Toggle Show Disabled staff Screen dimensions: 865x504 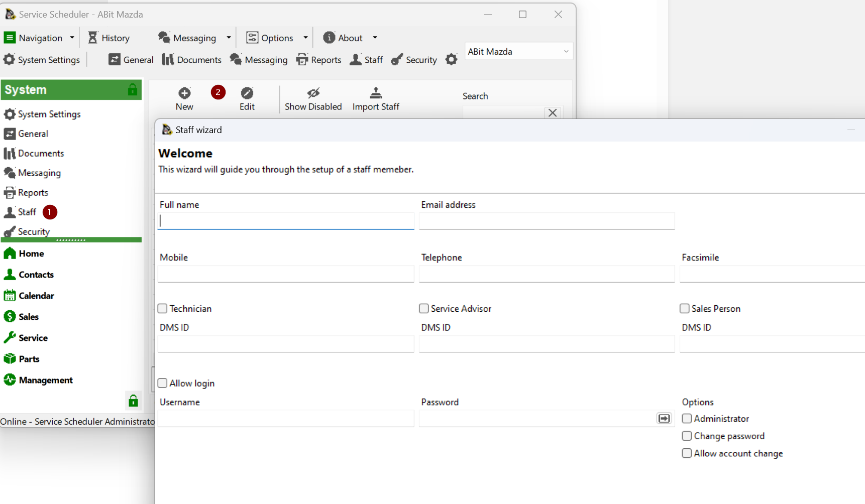pyautogui.click(x=313, y=99)
